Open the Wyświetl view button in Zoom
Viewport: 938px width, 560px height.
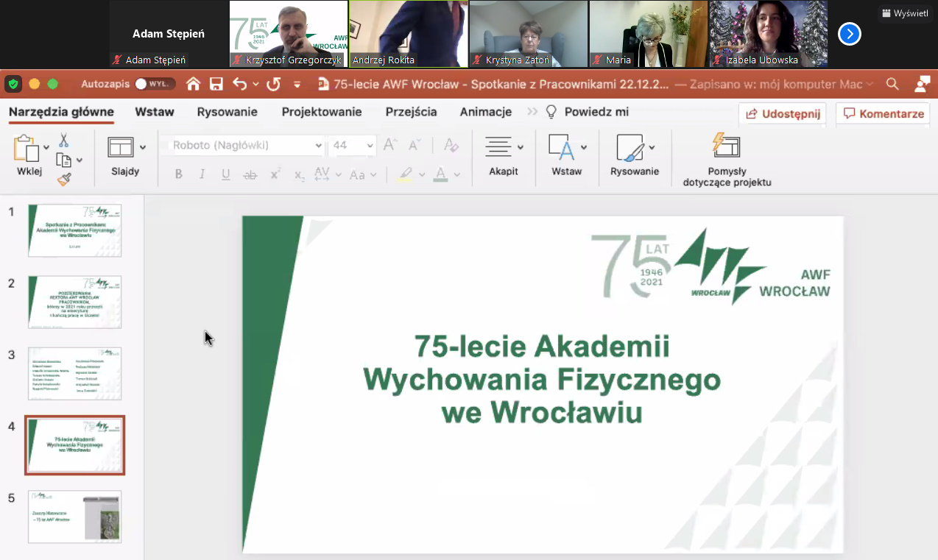(905, 13)
